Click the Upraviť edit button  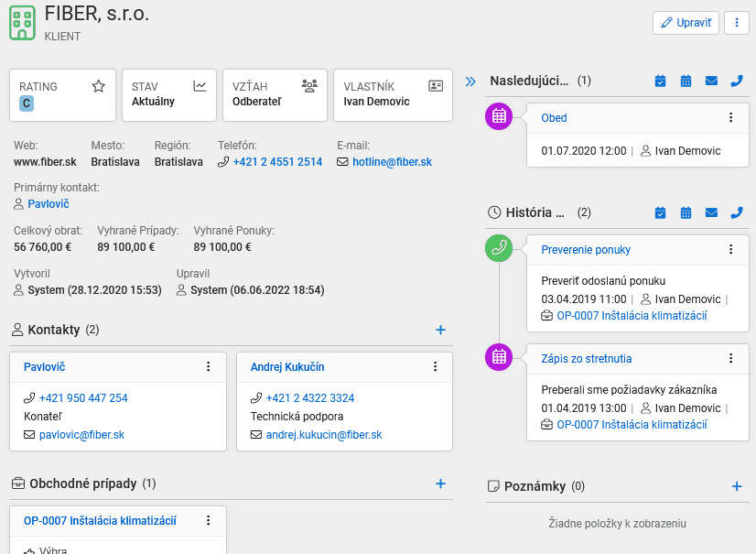pos(686,23)
